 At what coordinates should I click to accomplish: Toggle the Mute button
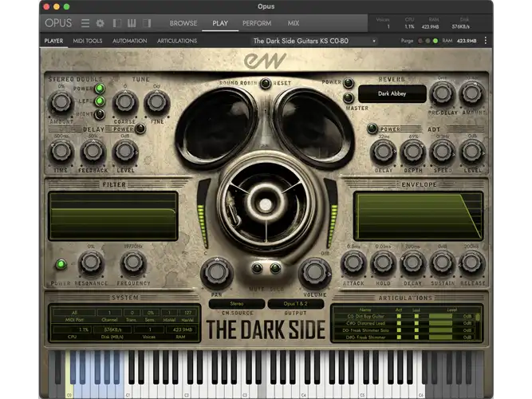tap(257, 268)
